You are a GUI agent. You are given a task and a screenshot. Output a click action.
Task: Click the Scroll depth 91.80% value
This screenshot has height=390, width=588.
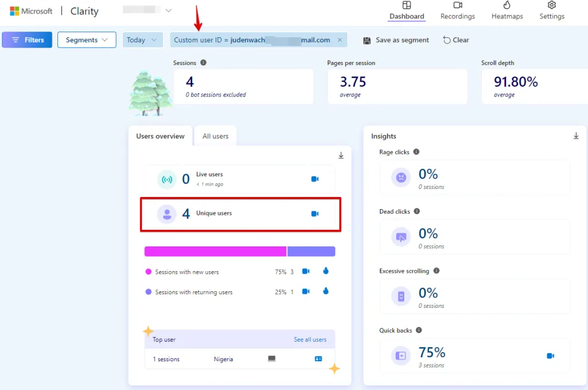(516, 82)
